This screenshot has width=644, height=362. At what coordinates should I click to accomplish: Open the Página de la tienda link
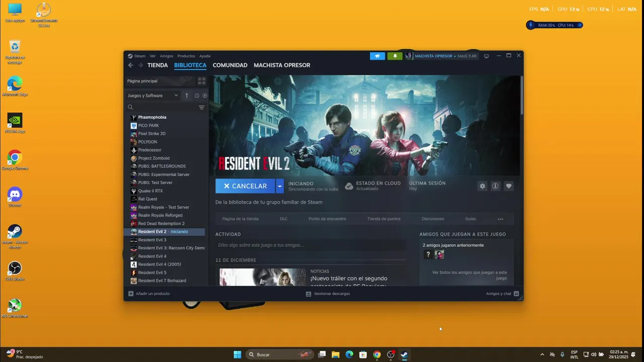pos(240,219)
